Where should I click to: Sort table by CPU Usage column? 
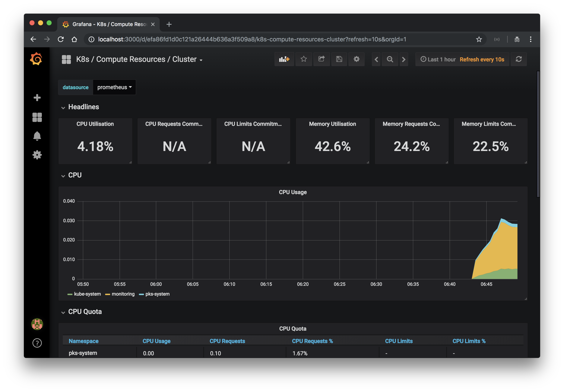pyautogui.click(x=156, y=341)
